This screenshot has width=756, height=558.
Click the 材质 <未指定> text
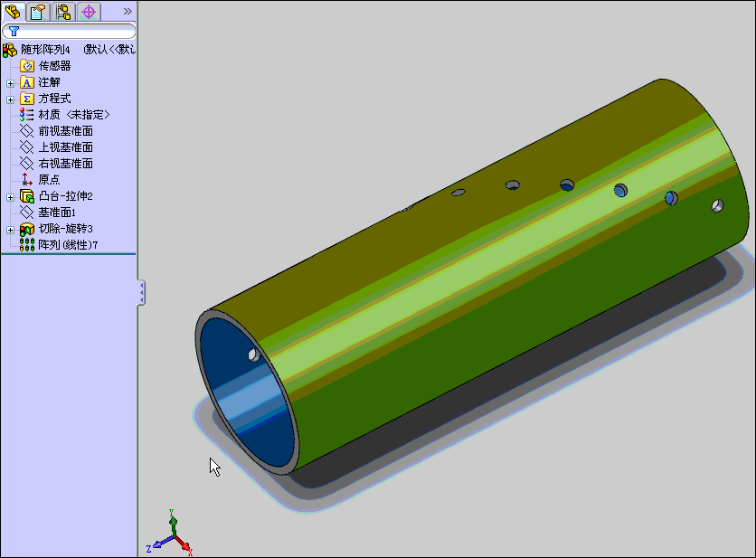74,115
